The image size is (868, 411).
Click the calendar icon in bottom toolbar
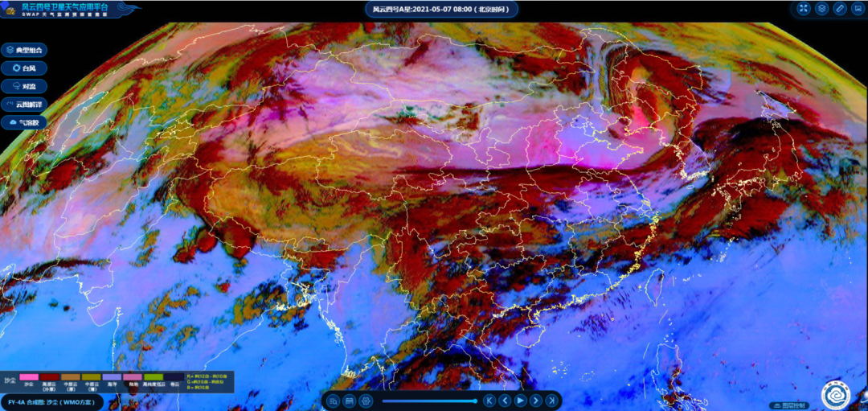click(350, 401)
